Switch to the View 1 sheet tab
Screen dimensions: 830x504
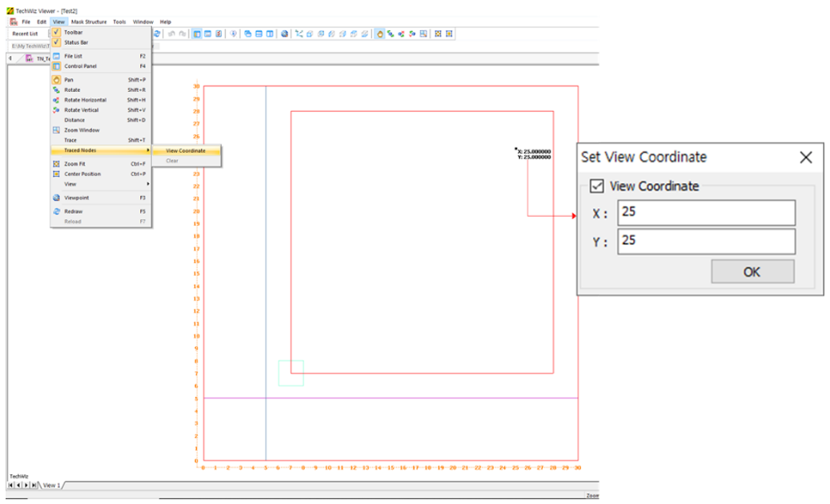[x=51, y=486]
